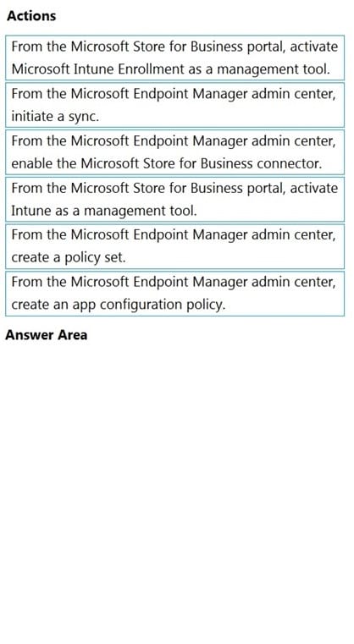
Task: Click the text 'create an app configuration policy.'
Action: pyautogui.click(x=119, y=305)
